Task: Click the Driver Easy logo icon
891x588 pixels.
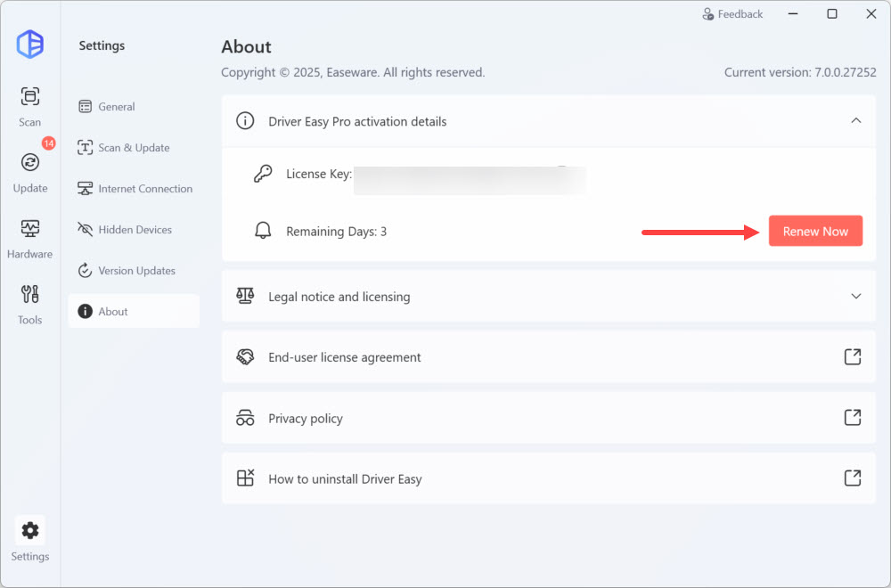Action: 30,44
